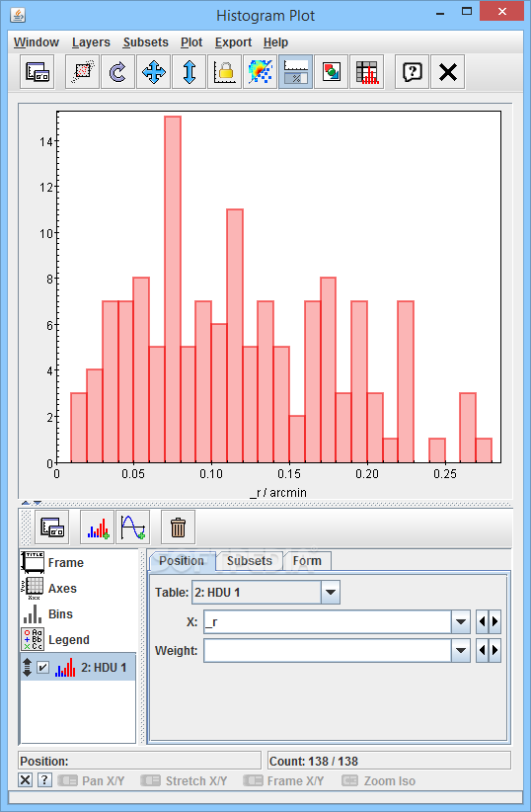
Task: Click the close X toolbar icon
Action: click(448, 72)
